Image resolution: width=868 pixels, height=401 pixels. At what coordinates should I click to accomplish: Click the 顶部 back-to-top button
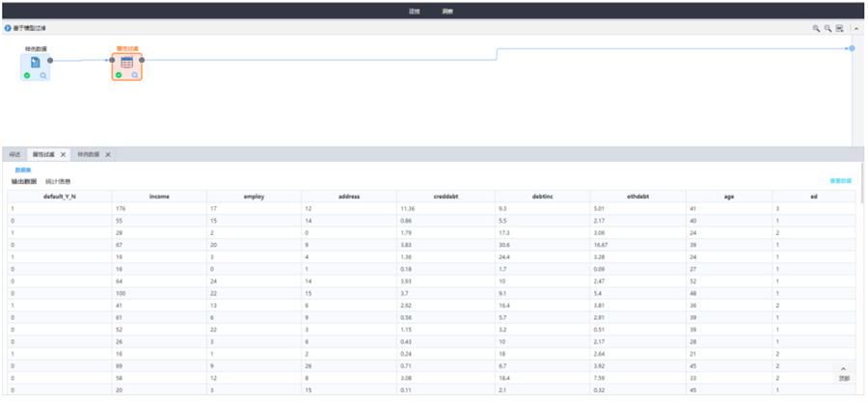(x=844, y=374)
